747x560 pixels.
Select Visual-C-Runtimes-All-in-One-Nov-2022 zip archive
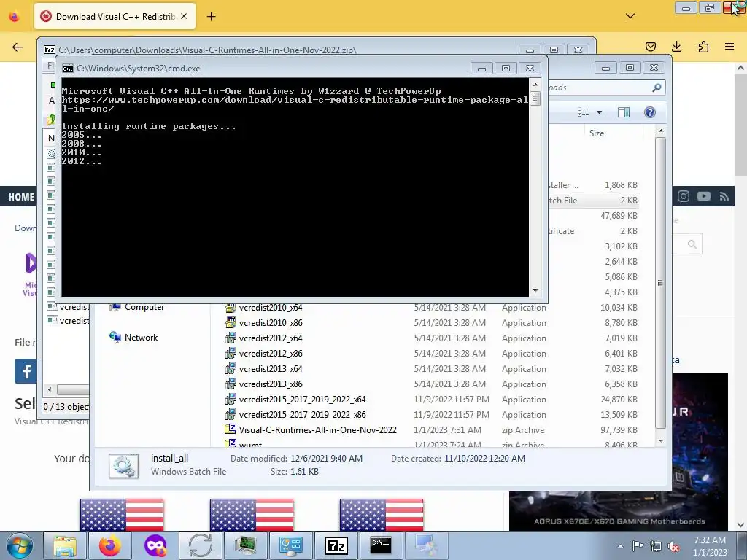[x=318, y=429]
